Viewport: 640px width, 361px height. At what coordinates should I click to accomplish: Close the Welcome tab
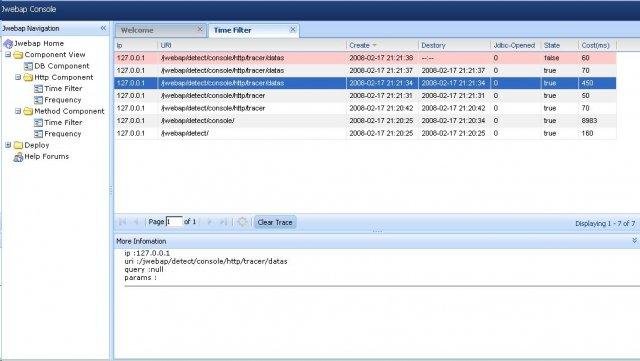click(x=200, y=29)
